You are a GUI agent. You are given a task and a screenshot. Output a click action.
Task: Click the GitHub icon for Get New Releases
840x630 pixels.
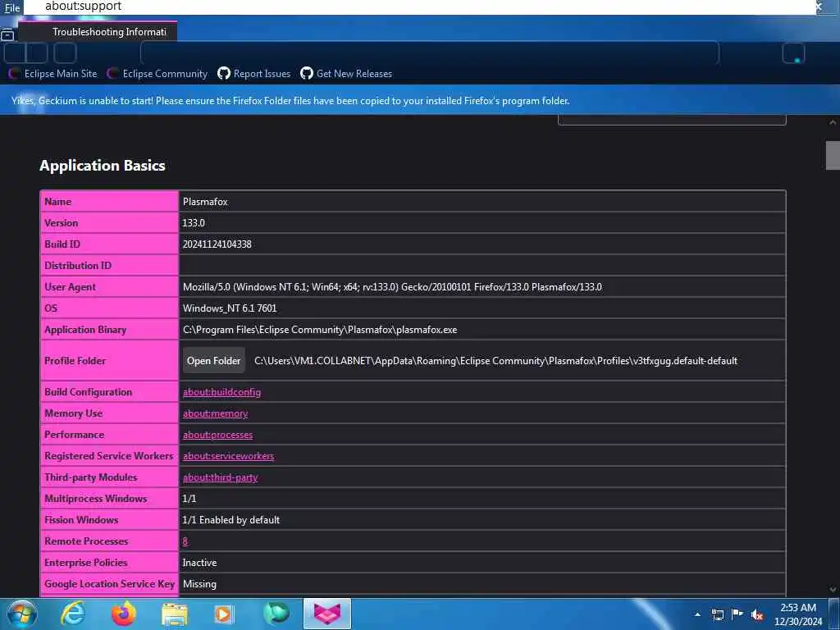pyautogui.click(x=307, y=73)
